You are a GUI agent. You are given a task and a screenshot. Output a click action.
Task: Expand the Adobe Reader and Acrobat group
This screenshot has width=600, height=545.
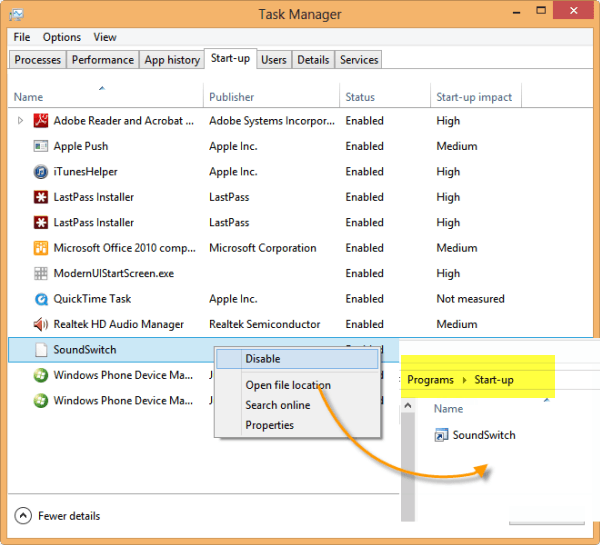20,121
